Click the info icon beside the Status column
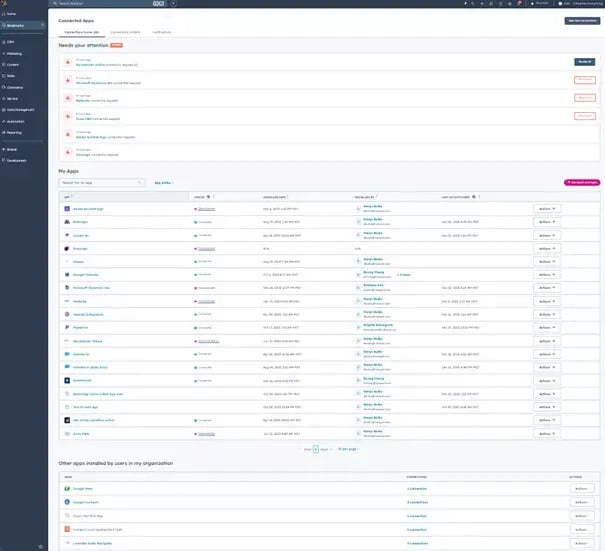605x551 pixels. coord(208,197)
